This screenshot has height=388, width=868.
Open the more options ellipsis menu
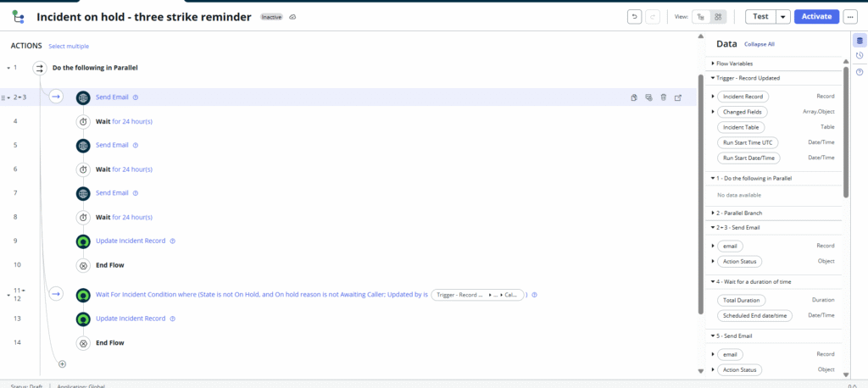click(850, 16)
